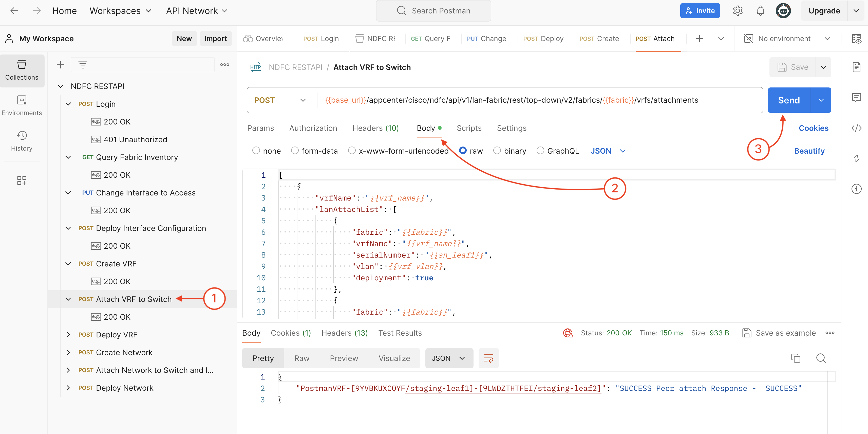Open the Environments sidebar panel
Image resolution: width=868 pixels, height=434 pixels.
coord(22,105)
